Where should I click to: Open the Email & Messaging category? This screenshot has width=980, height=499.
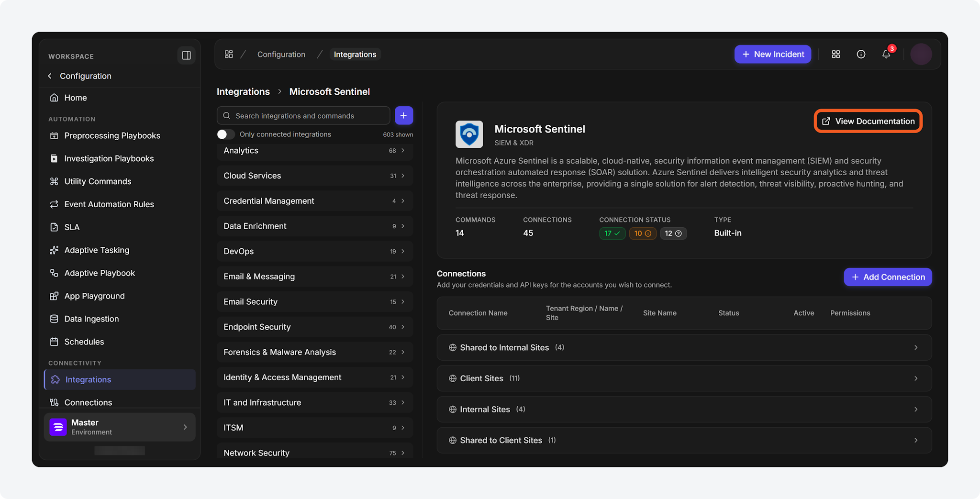[x=315, y=277]
